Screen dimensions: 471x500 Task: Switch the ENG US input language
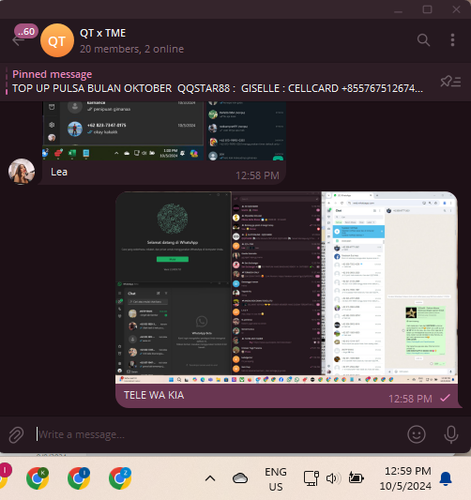(x=276, y=479)
